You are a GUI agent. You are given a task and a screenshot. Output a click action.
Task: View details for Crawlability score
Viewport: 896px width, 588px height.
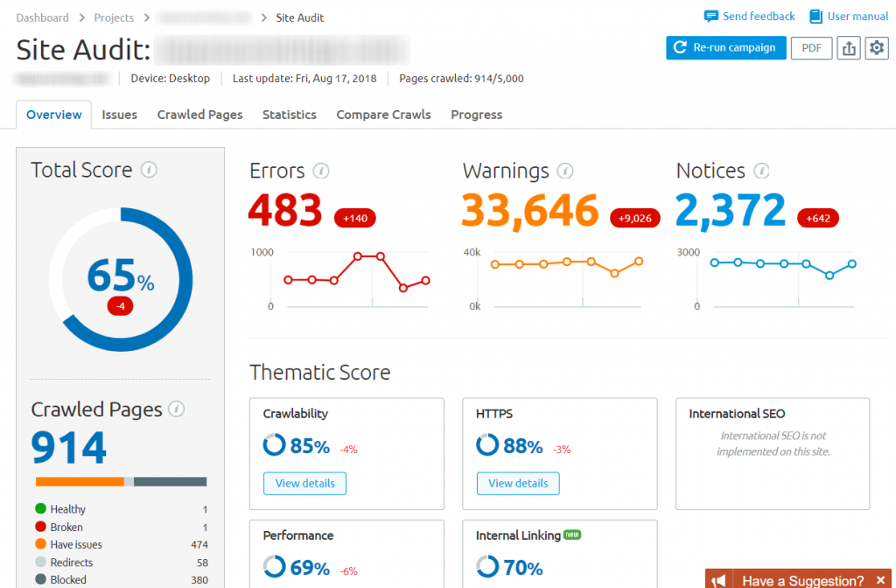(x=304, y=483)
